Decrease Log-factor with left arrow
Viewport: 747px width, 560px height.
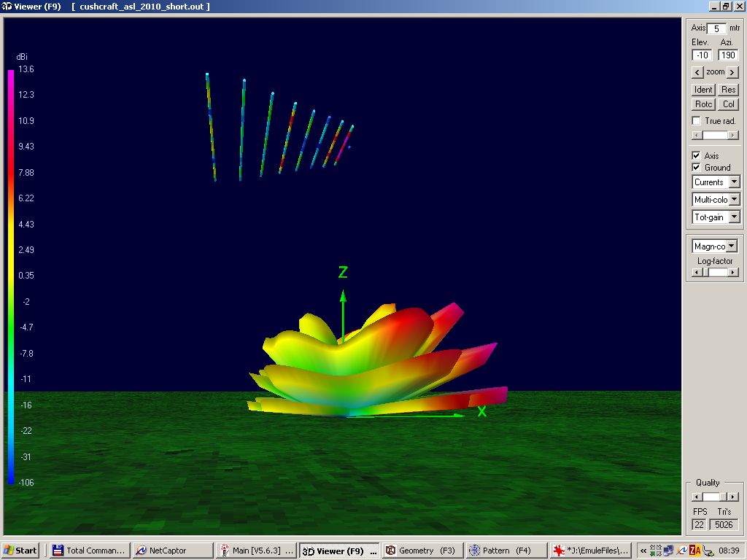click(697, 273)
